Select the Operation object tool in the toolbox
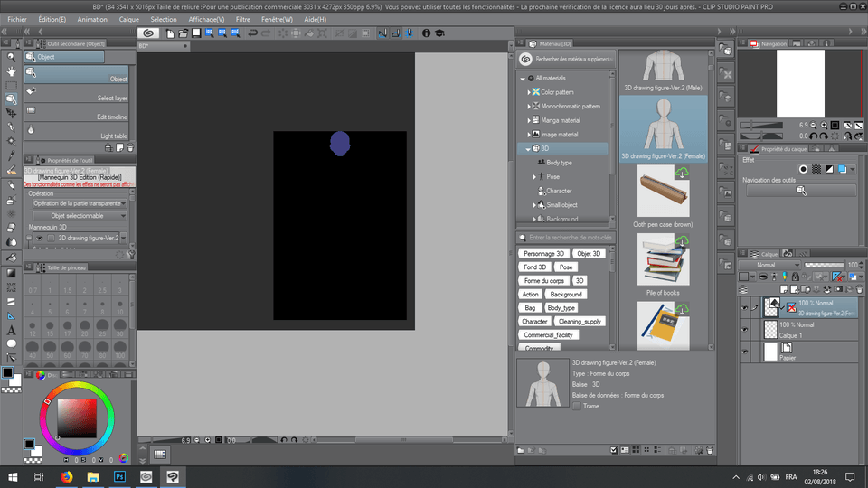The image size is (868, 488). [11, 99]
